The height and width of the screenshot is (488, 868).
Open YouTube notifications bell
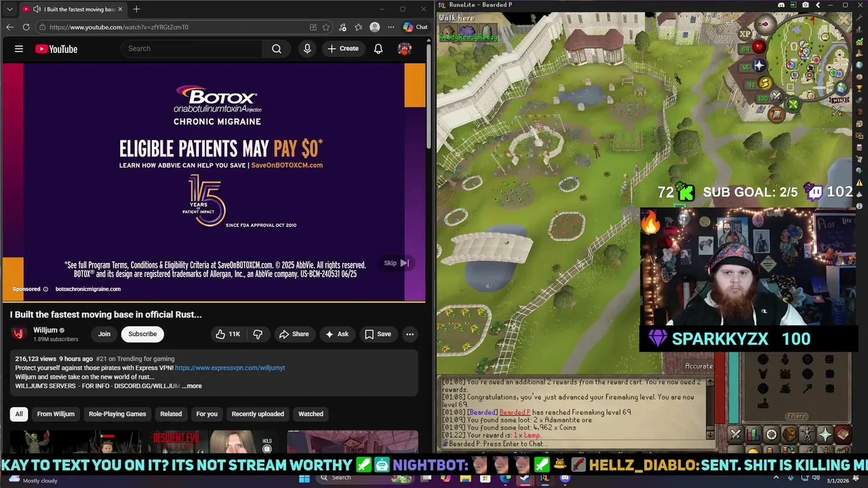coord(378,49)
